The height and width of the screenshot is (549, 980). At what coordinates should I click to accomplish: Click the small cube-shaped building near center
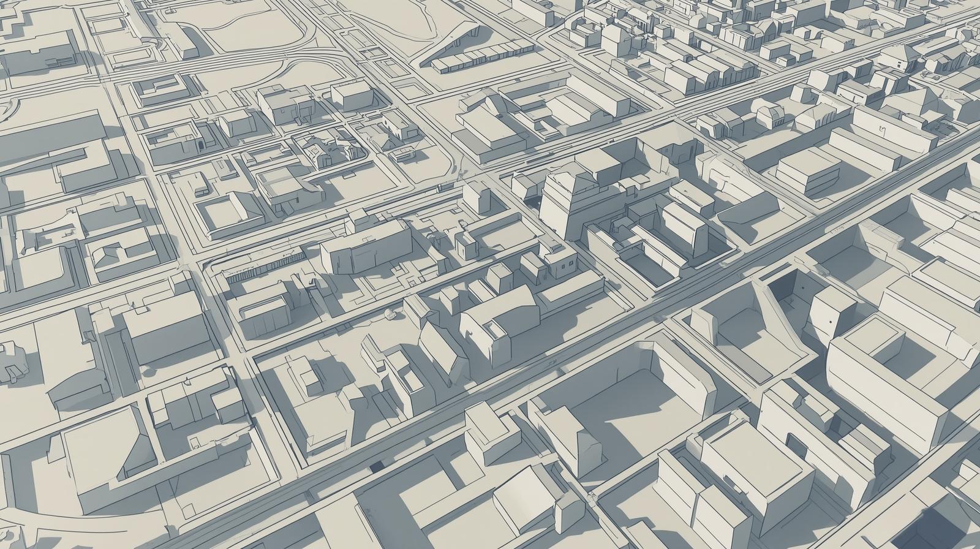coord(467,245)
